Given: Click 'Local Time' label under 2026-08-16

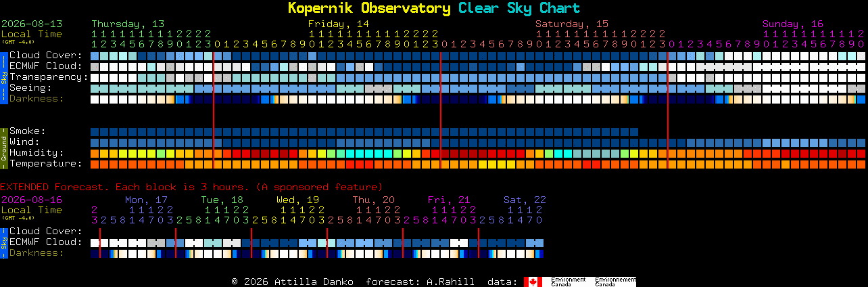Looking at the screenshot, I should (32, 210).
